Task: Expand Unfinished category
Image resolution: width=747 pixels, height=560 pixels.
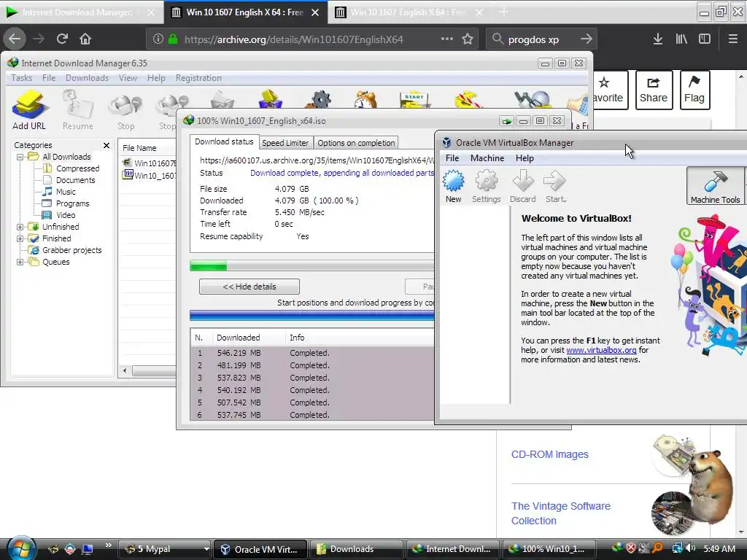Action: point(20,227)
